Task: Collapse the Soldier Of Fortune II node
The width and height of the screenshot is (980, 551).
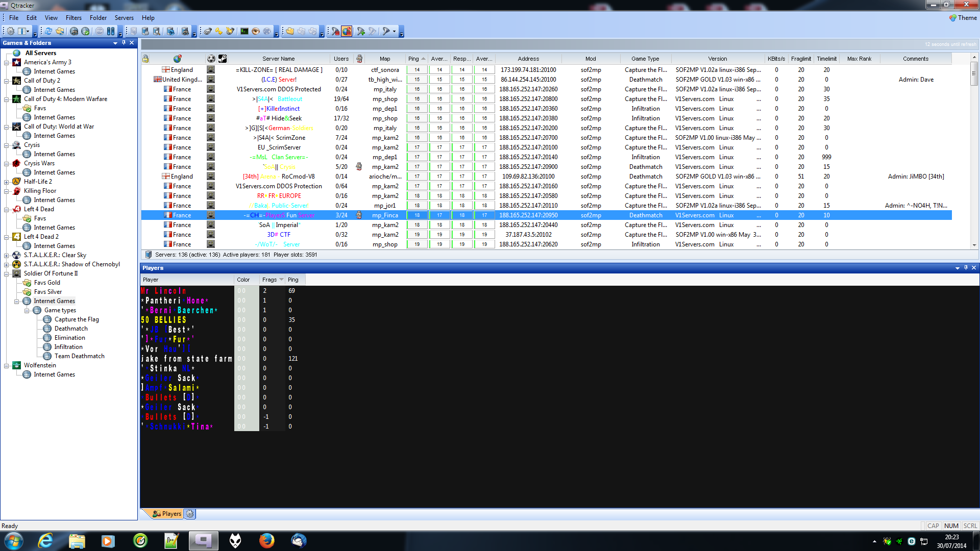Action: [x=6, y=273]
